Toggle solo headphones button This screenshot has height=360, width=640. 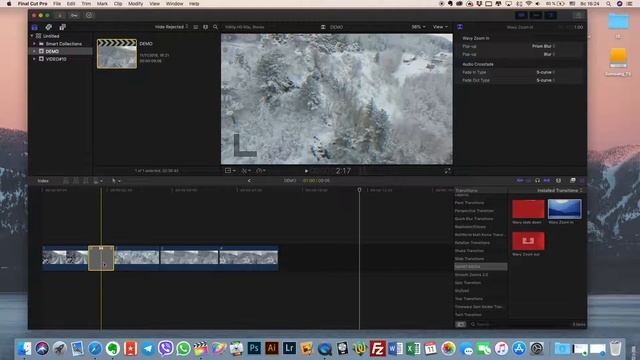(x=538, y=180)
